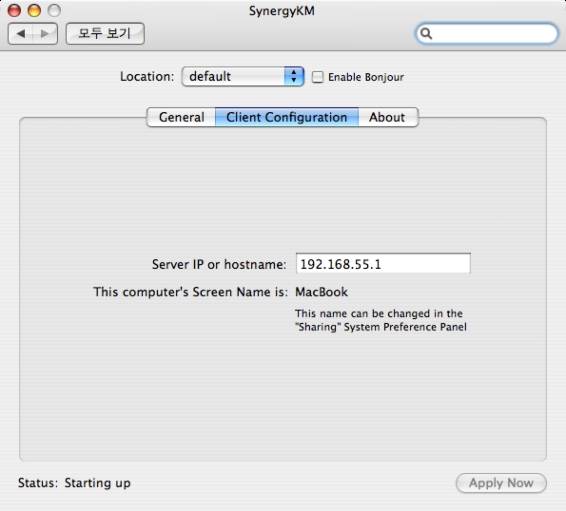This screenshot has height=511, width=566.
Task: Focus the toolbar search field
Action: [x=487, y=34]
